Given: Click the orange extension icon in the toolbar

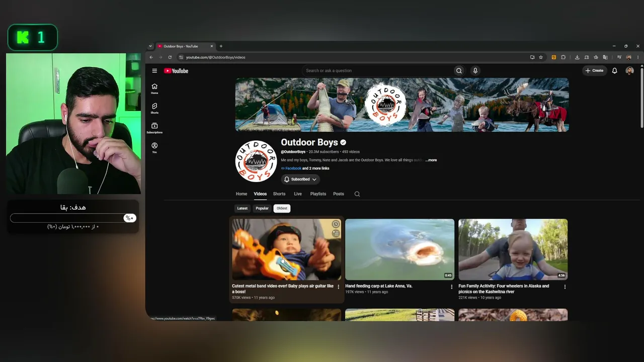Looking at the screenshot, I should [x=554, y=57].
